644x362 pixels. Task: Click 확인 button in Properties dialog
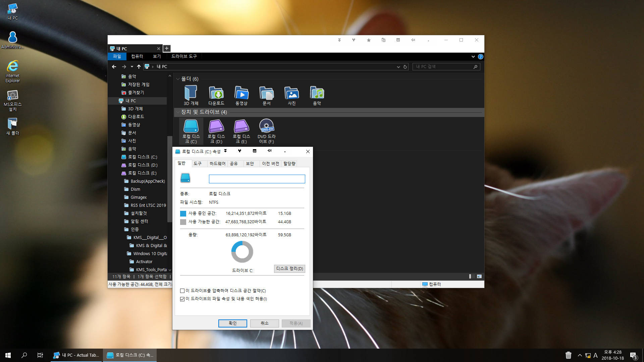coord(233,323)
